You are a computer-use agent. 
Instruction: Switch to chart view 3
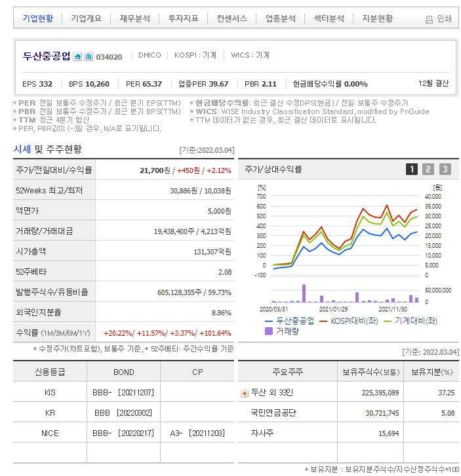(445, 169)
